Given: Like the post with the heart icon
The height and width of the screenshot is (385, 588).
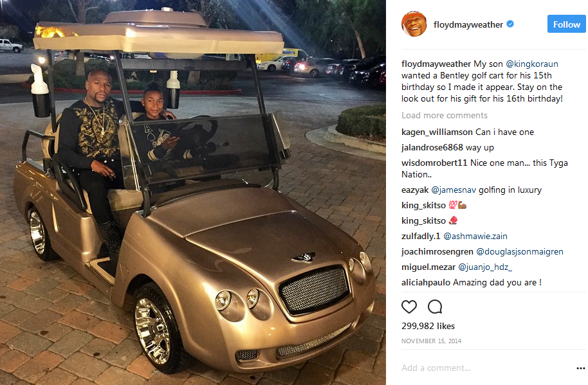Looking at the screenshot, I should (x=409, y=307).
